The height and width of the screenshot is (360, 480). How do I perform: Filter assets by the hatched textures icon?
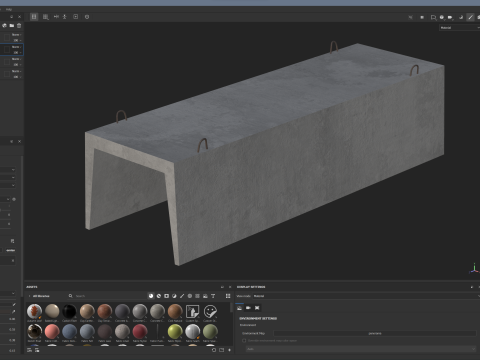tap(197, 296)
